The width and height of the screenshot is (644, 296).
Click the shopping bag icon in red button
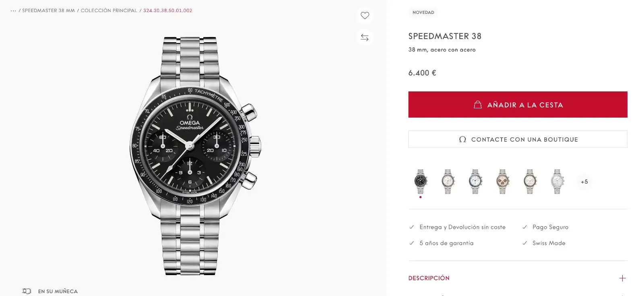(x=478, y=105)
